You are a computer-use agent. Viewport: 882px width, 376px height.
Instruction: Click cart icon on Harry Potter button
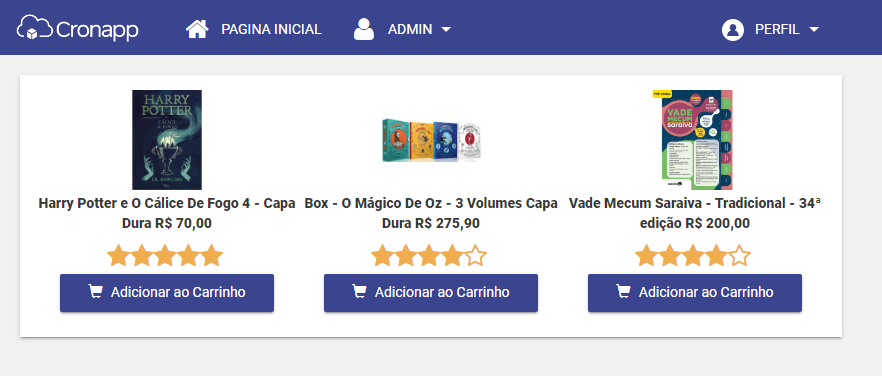point(96,292)
